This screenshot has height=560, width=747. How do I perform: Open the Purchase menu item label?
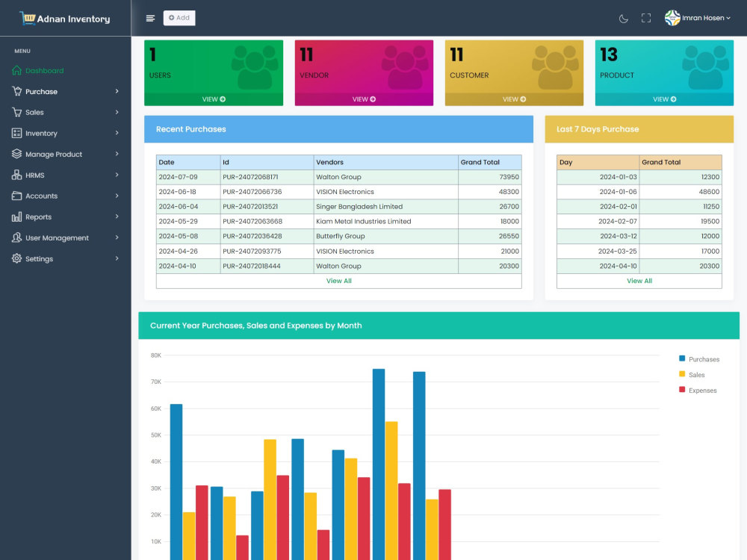pos(41,91)
